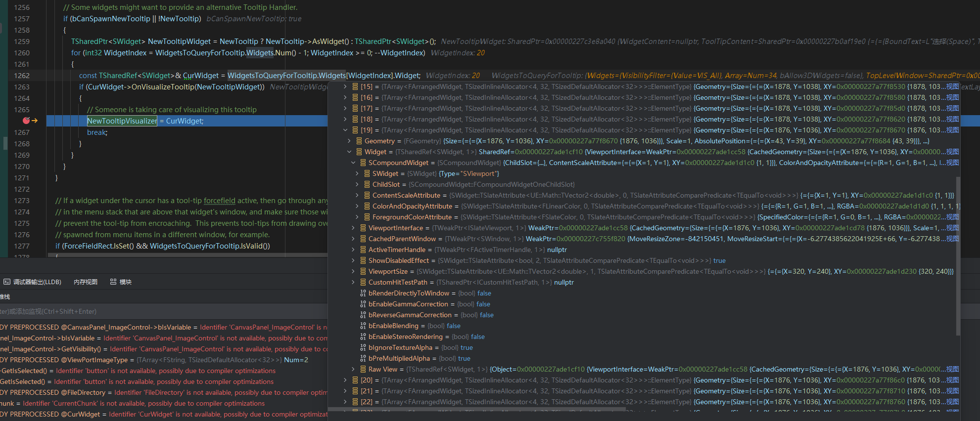Expand the Raw View node
The height and width of the screenshot is (421, 980).
click(353, 369)
